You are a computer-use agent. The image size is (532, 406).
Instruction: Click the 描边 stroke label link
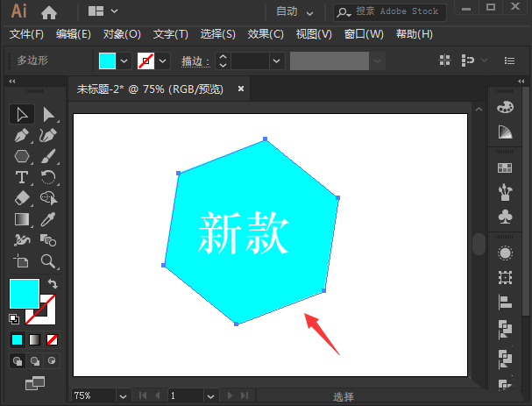click(x=195, y=61)
